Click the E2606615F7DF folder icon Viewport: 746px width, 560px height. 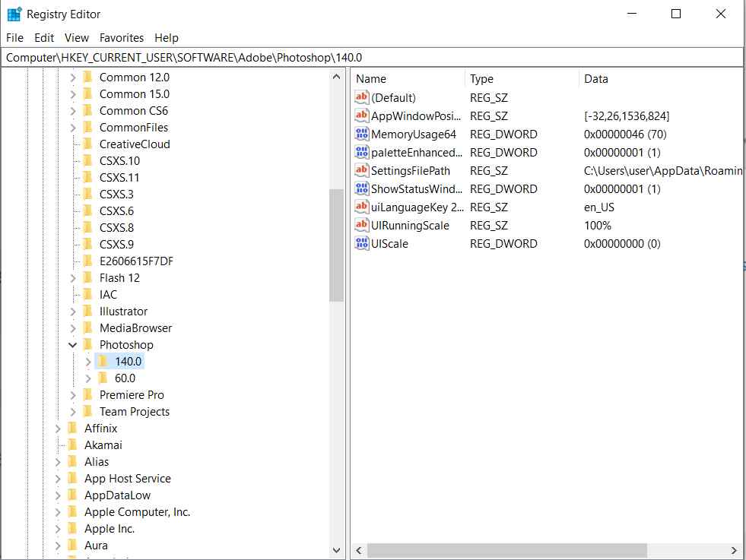coord(88,261)
